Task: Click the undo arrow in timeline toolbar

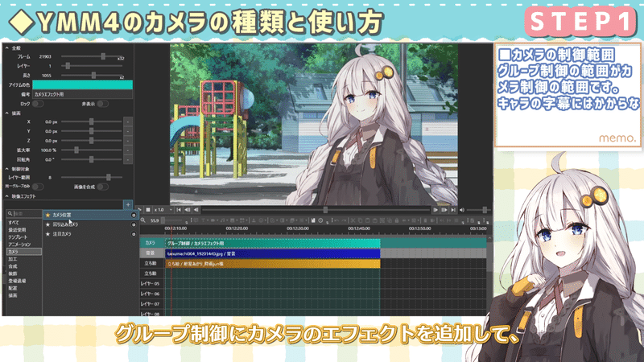Action: 336,220
